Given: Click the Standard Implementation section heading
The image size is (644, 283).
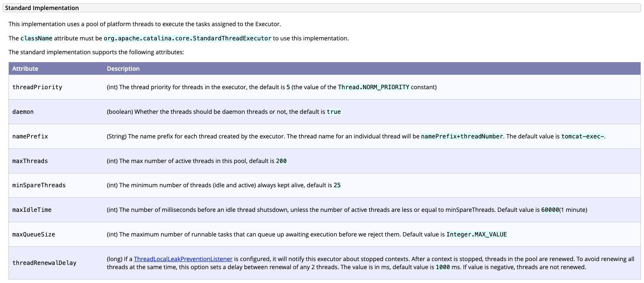Looking at the screenshot, I should 42,8.
